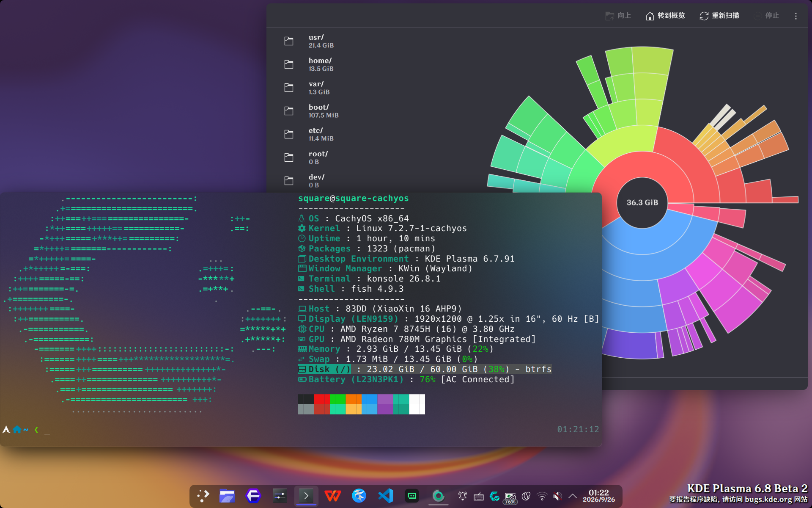Click the purple color block in terminal palette
This screenshot has height=508, width=812.
[385, 399]
